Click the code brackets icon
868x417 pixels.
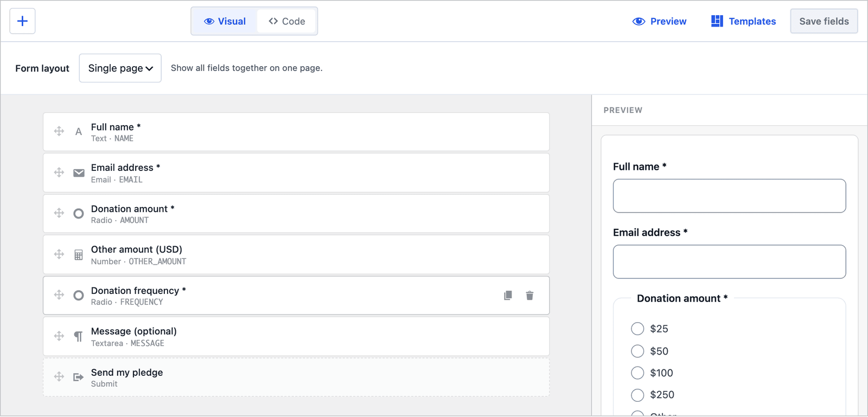[x=273, y=21]
